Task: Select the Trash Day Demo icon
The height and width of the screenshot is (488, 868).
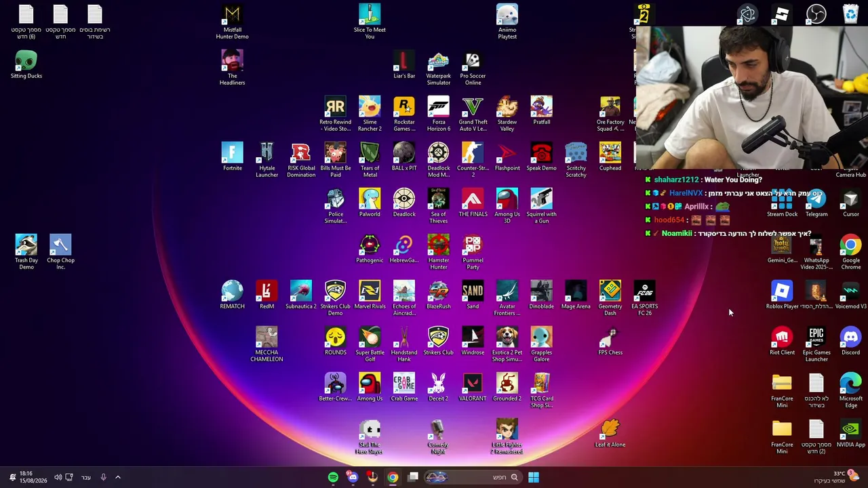Action: point(26,253)
